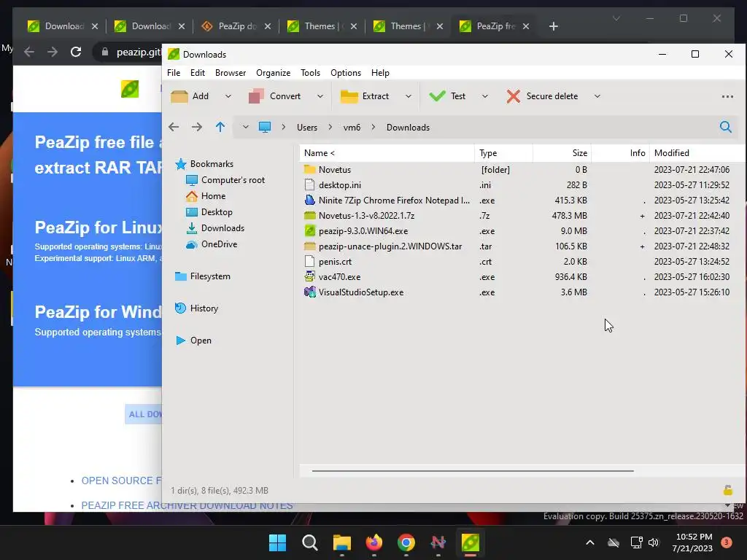Screen dimensions: 747x560
Task: Open File Explorer from the taskbar
Action: click(x=341, y=542)
